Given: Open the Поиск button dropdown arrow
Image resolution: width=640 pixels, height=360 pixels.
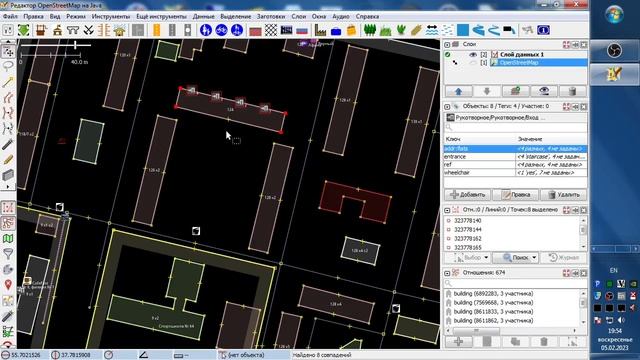Looking at the screenshot, I should click(534, 258).
